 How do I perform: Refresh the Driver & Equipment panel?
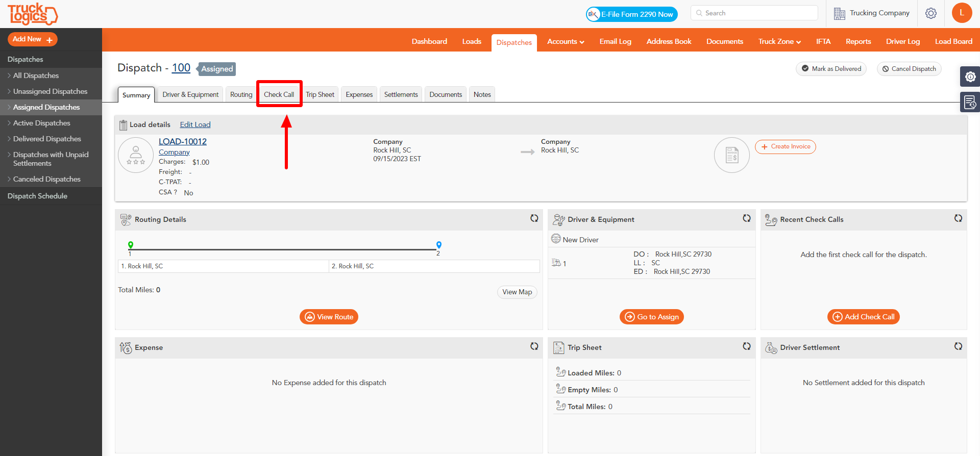(x=746, y=218)
